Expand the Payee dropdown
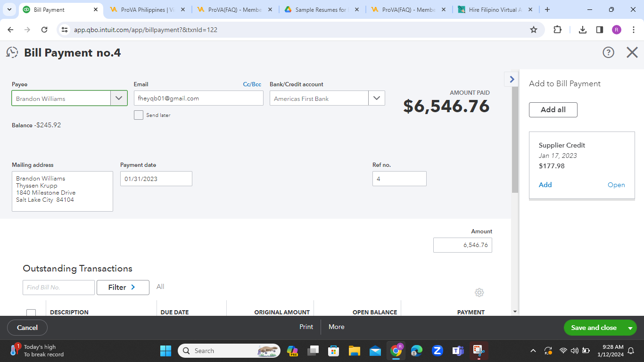 pos(119,98)
